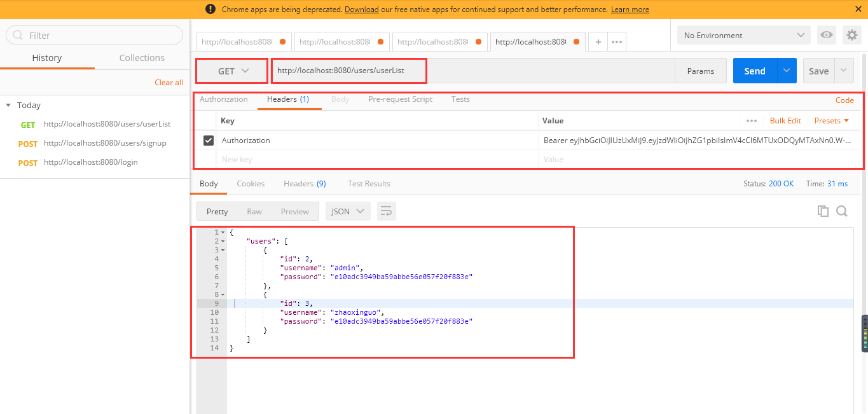The height and width of the screenshot is (414, 868).
Task: Open the No Environment dropdown
Action: point(744,36)
